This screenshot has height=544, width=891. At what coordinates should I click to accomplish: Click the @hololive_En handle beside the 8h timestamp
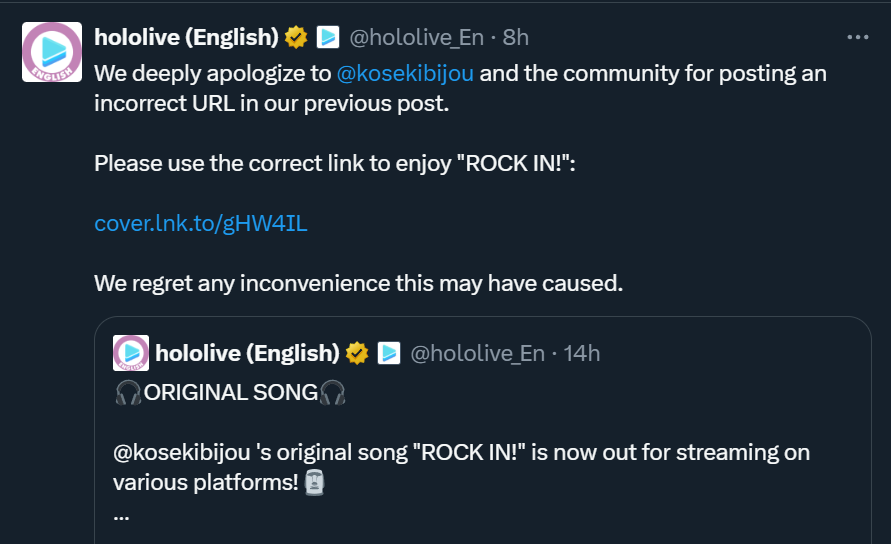[416, 38]
